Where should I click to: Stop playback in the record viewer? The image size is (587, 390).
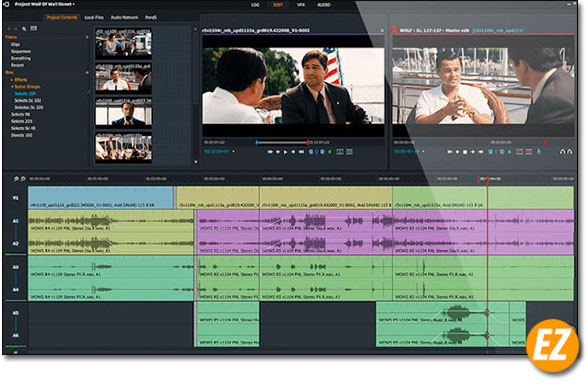pyautogui.click(x=465, y=152)
